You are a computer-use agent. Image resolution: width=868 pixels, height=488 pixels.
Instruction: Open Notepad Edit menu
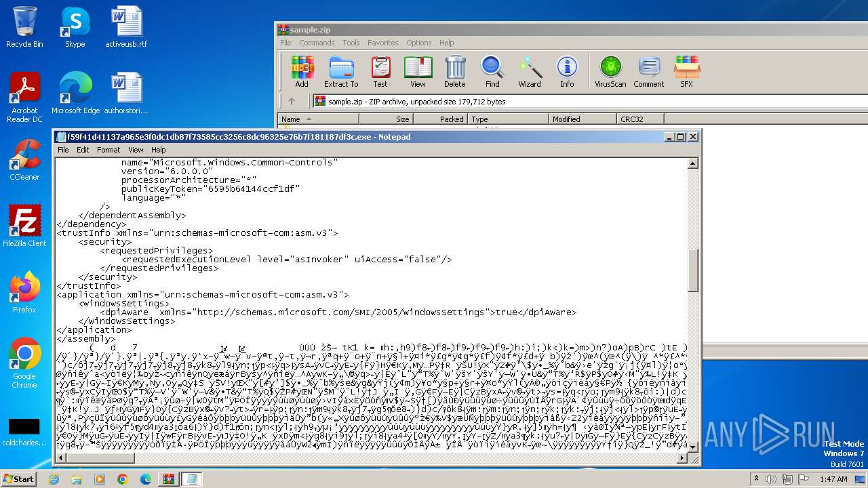(x=83, y=150)
